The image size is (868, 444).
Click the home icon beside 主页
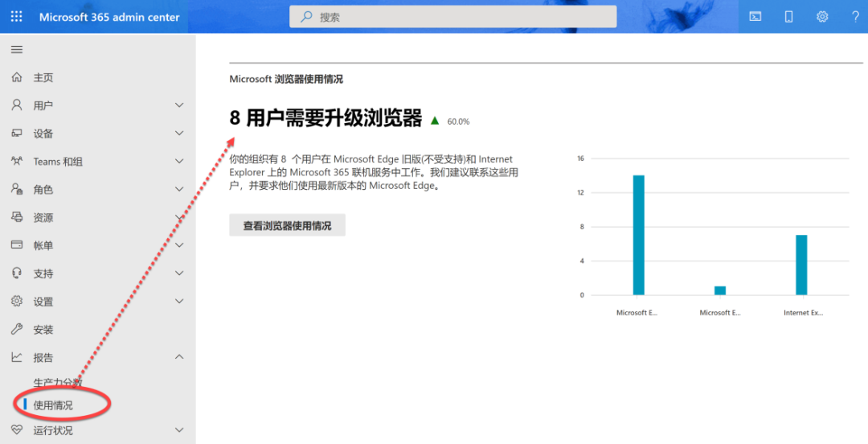pyautogui.click(x=17, y=77)
